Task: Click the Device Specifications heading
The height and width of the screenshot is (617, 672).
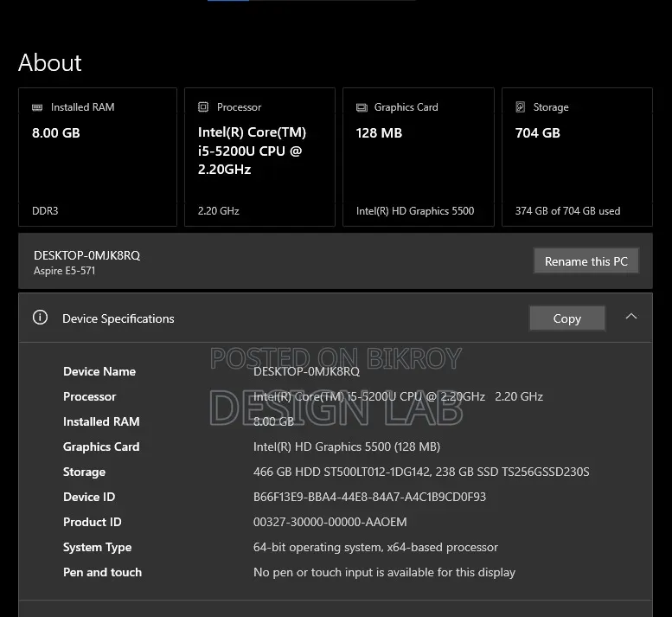Action: pos(118,318)
